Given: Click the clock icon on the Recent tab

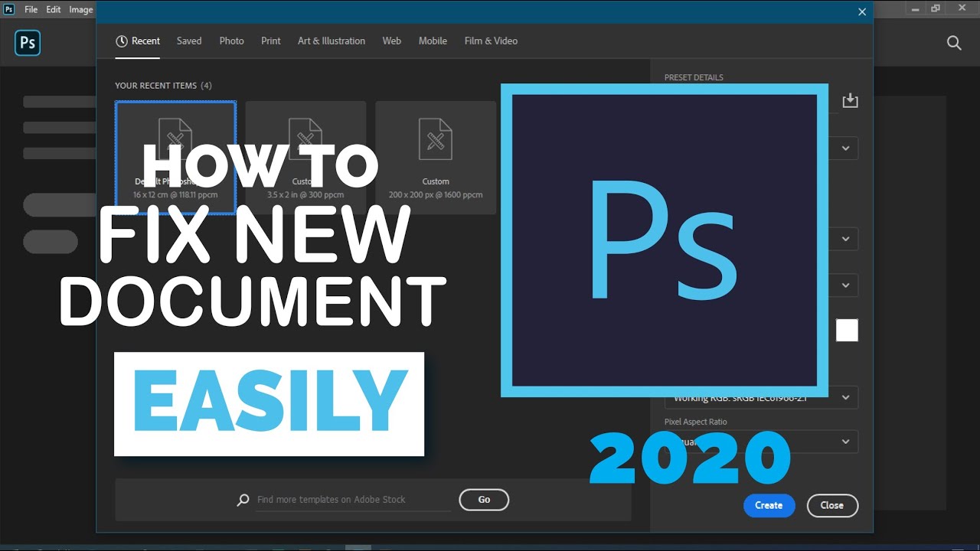Looking at the screenshot, I should click(121, 41).
